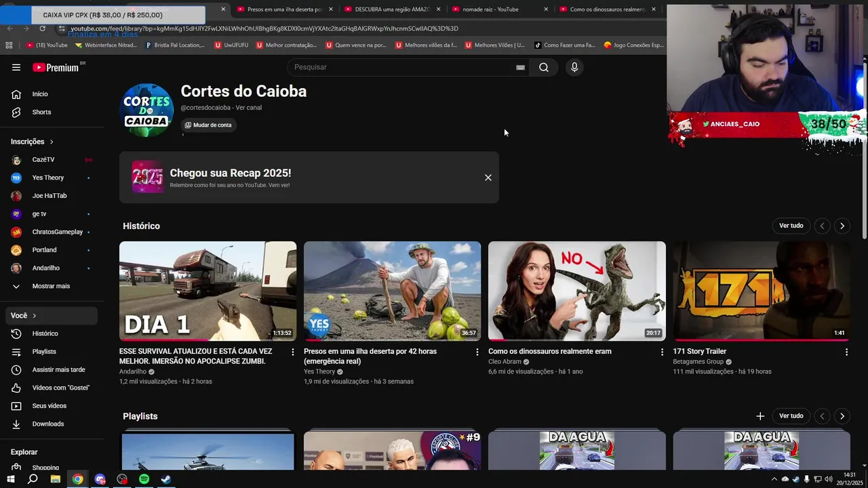
Task: Open Joe HaTTab subscription channel
Action: coord(50,196)
